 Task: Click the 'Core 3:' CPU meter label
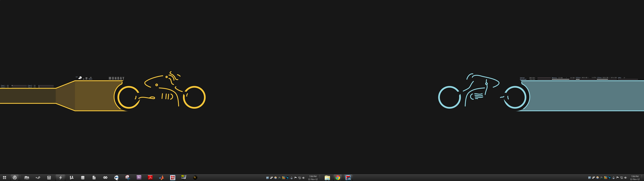click(x=30, y=85)
